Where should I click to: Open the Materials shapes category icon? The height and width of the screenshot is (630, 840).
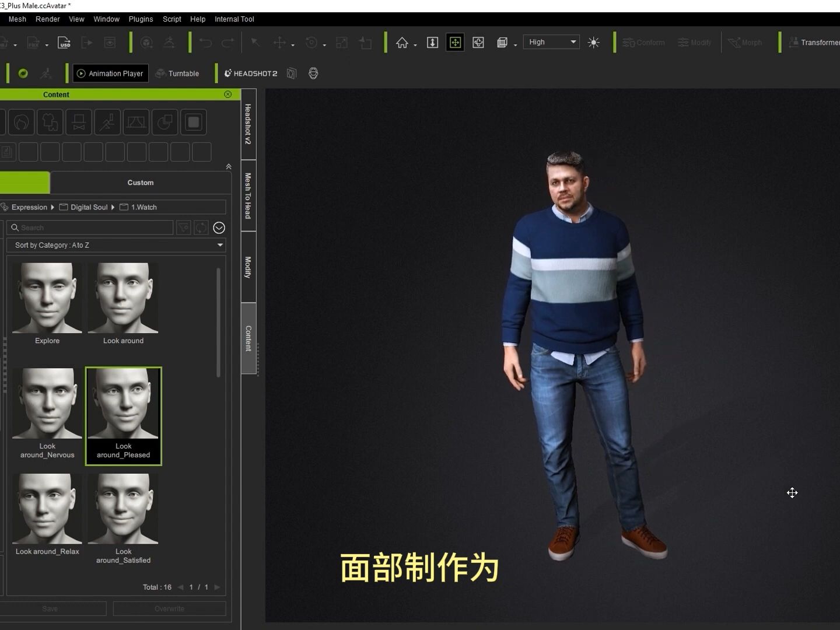tap(165, 123)
